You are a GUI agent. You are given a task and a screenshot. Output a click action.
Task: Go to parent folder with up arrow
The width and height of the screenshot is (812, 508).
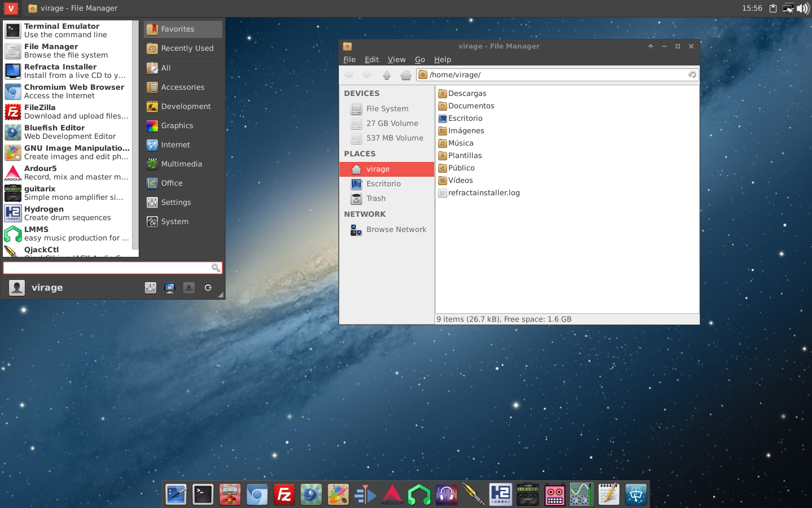387,75
